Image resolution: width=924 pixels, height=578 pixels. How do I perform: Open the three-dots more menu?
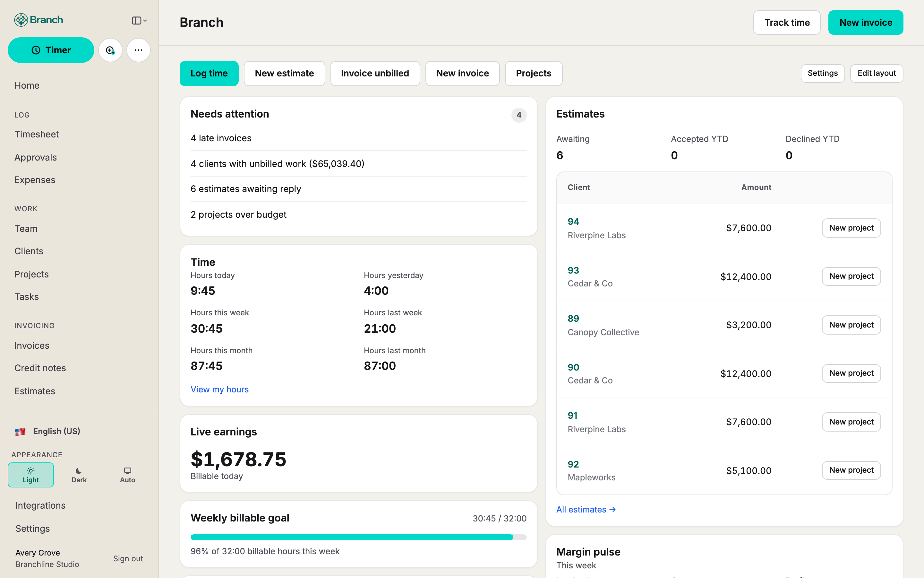click(x=138, y=50)
